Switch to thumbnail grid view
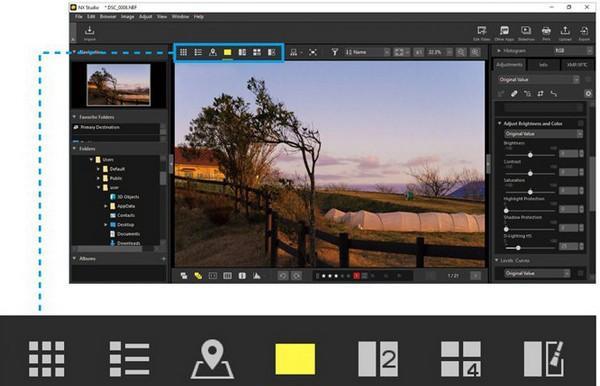 183,52
